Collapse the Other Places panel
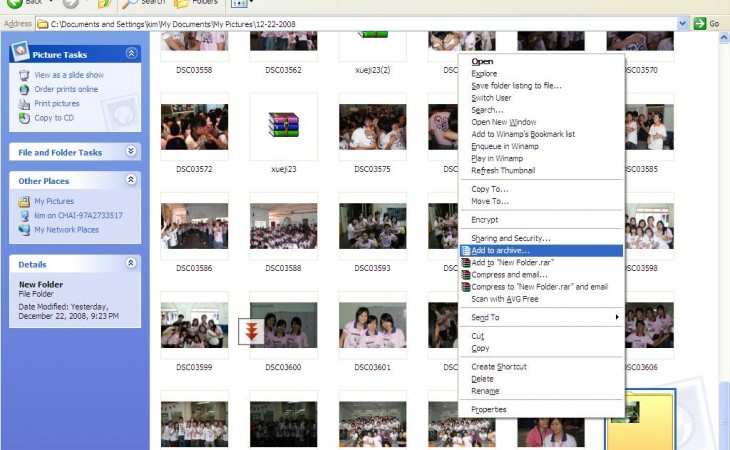 click(131, 180)
